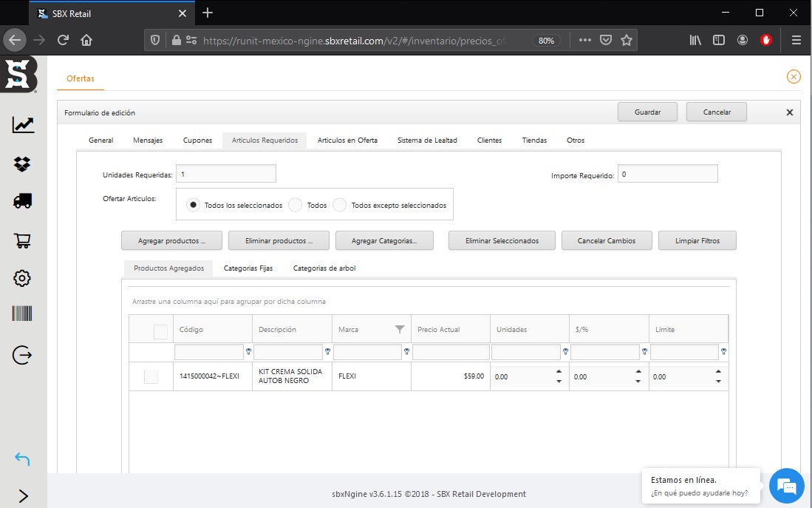Click the orange circled X close-tab icon
This screenshot has height=508, width=812.
794,77
